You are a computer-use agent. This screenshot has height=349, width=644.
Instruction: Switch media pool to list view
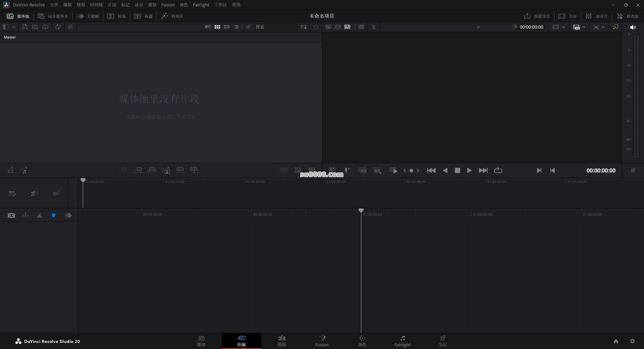tap(236, 27)
